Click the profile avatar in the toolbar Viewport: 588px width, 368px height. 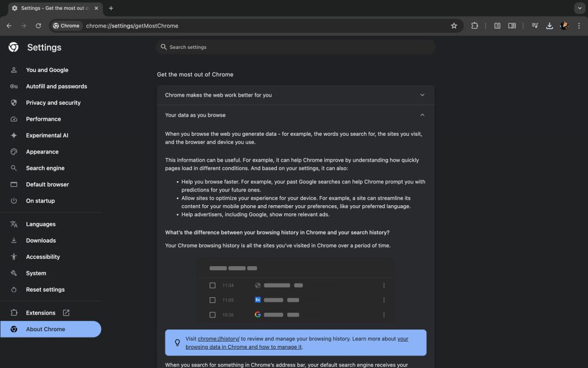click(x=564, y=26)
